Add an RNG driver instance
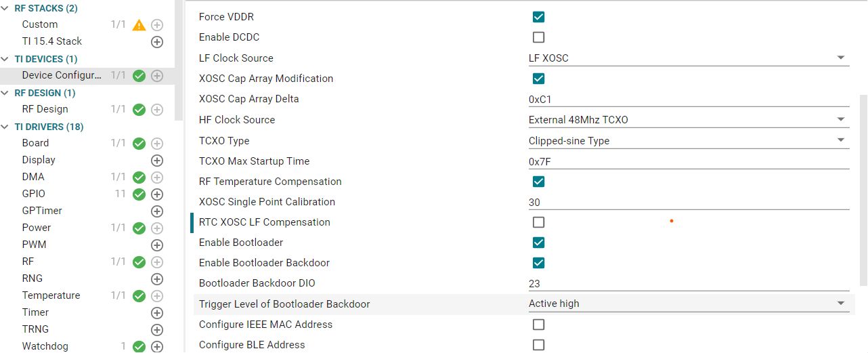The width and height of the screenshot is (868, 353). click(156, 279)
